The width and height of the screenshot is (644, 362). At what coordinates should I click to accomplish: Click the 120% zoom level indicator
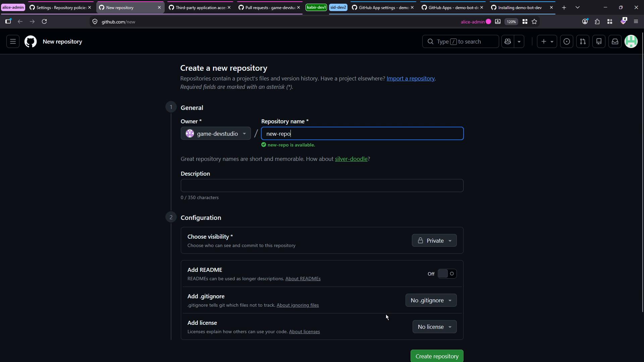click(511, 22)
